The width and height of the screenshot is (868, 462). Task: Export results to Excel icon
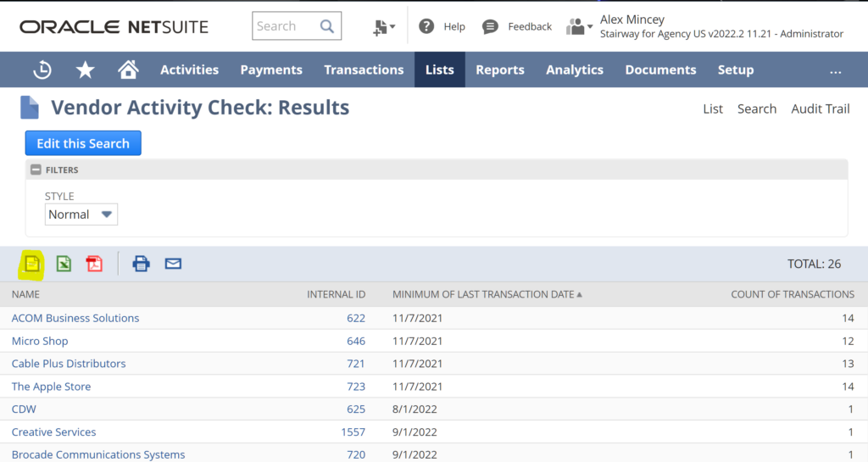pyautogui.click(x=64, y=264)
